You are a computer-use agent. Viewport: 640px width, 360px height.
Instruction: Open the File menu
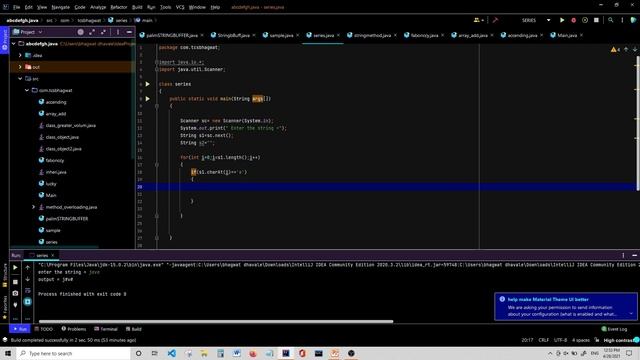(16, 7)
